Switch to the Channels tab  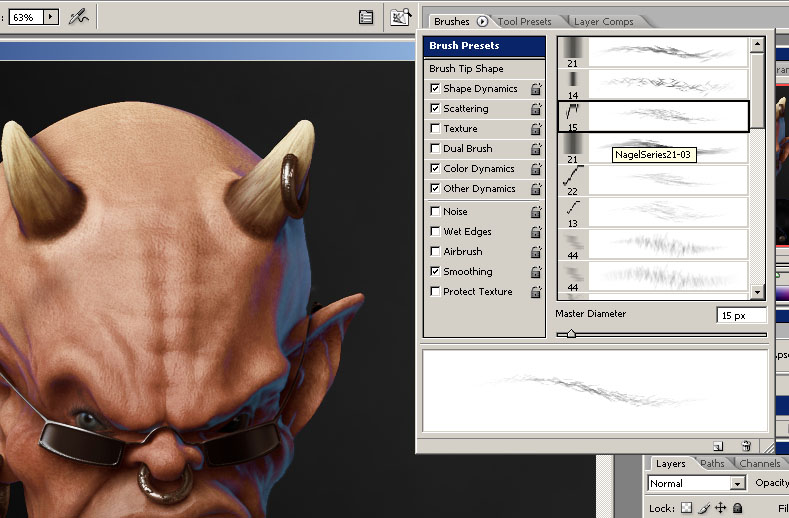click(760, 464)
